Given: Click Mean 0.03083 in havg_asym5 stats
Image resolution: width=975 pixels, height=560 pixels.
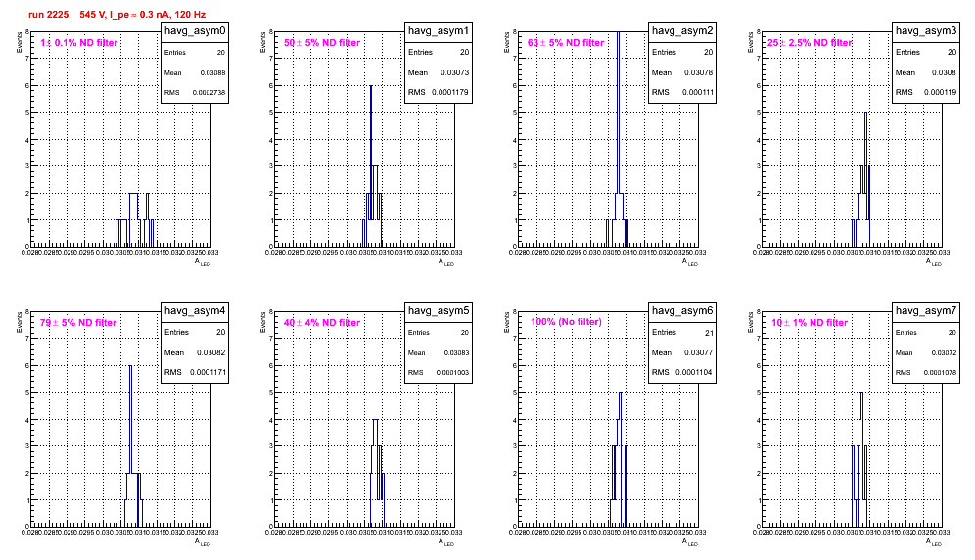Looking at the screenshot, I should [x=439, y=352].
